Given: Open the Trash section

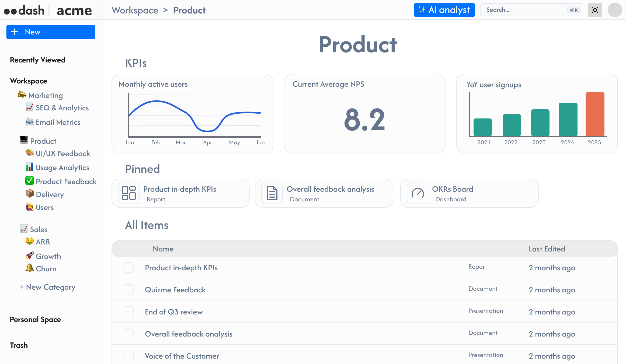Looking at the screenshot, I should pyautogui.click(x=19, y=345).
